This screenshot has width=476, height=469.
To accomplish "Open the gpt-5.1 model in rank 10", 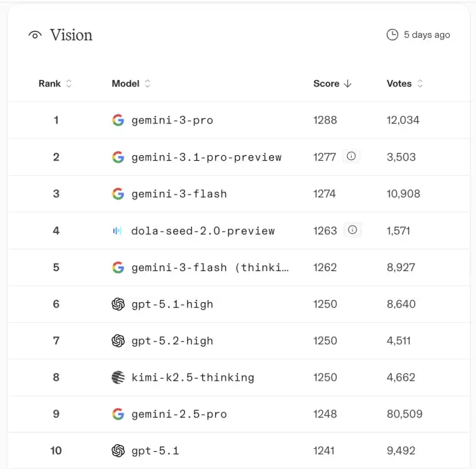I will pyautogui.click(x=155, y=451).
